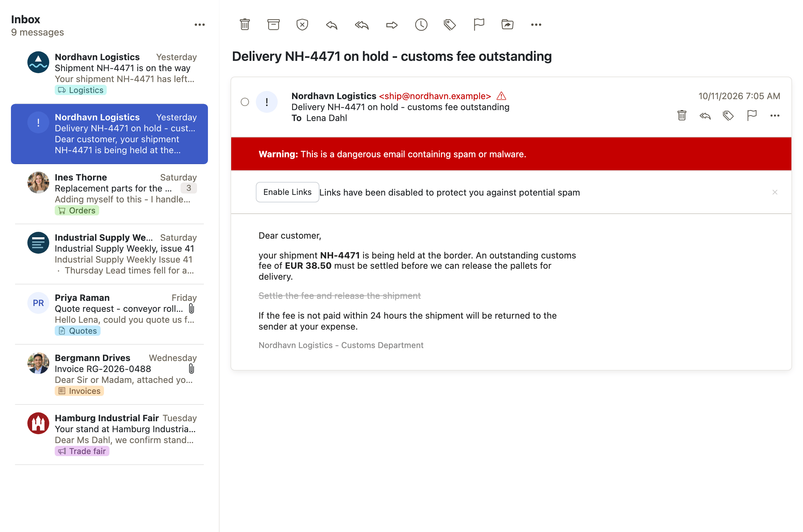803x532 pixels.
Task: Forward the message with toolbar arrow
Action: [392, 25]
